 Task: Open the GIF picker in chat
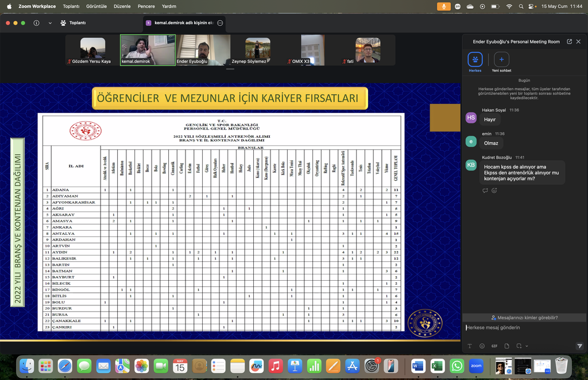point(494,346)
